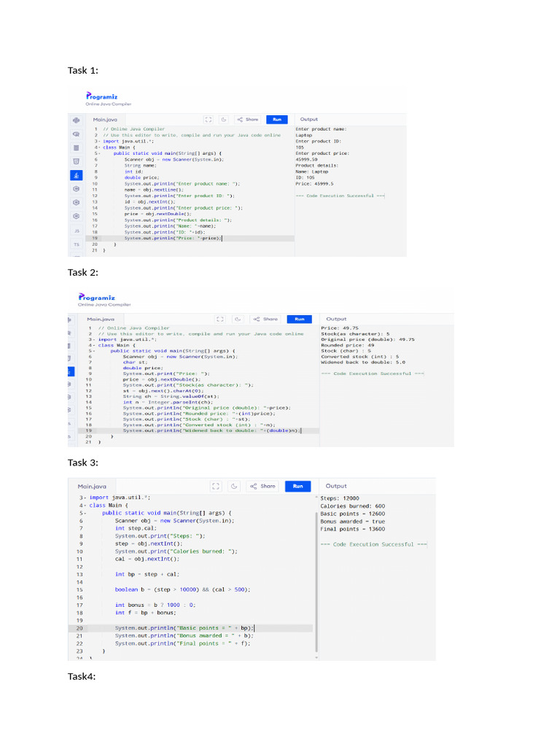Click fullscreen icon in Task 2 editor toolbar
560x747 pixels.
point(220,320)
